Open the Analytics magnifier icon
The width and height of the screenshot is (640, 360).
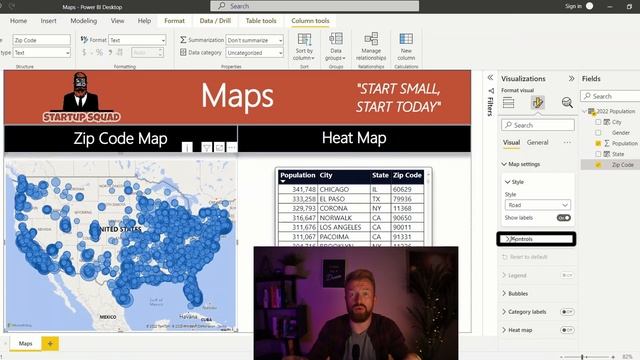tap(567, 102)
